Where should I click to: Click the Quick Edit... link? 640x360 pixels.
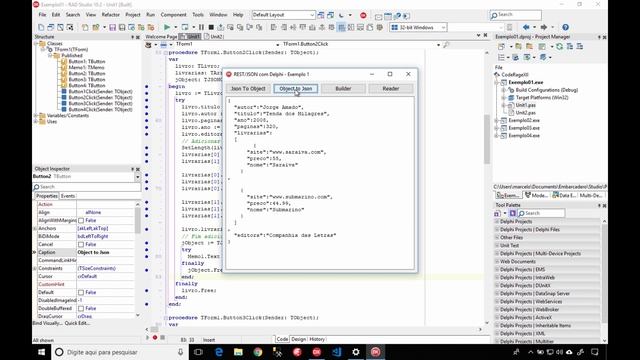coord(77,323)
